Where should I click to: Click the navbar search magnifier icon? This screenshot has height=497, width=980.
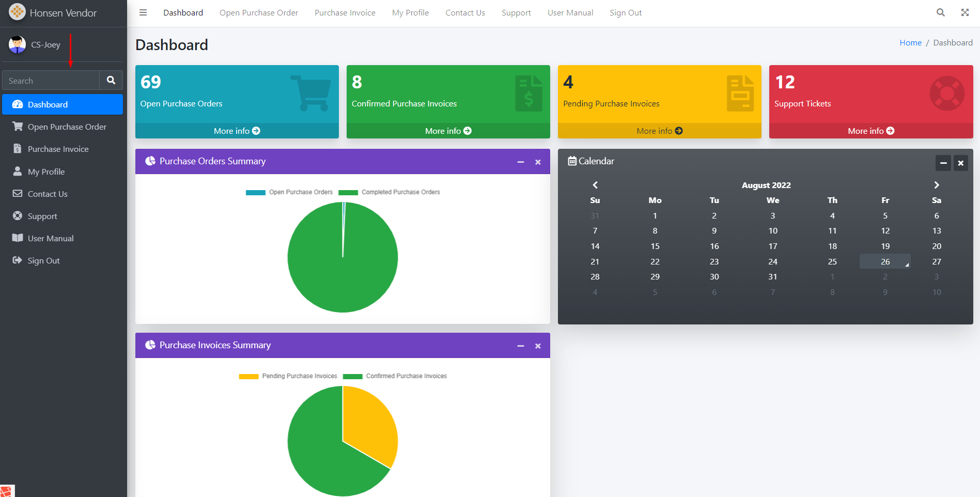[940, 12]
